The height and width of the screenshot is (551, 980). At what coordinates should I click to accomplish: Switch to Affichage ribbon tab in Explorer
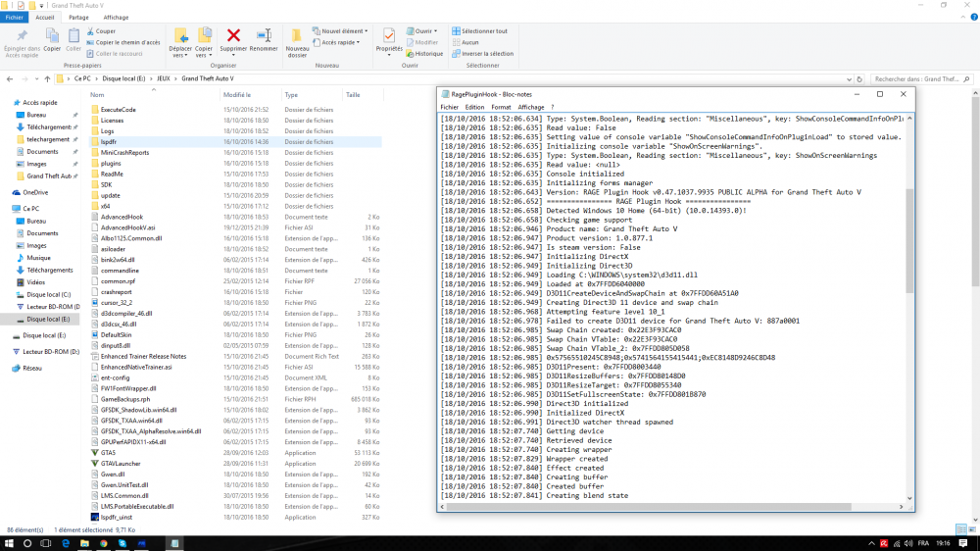point(116,18)
